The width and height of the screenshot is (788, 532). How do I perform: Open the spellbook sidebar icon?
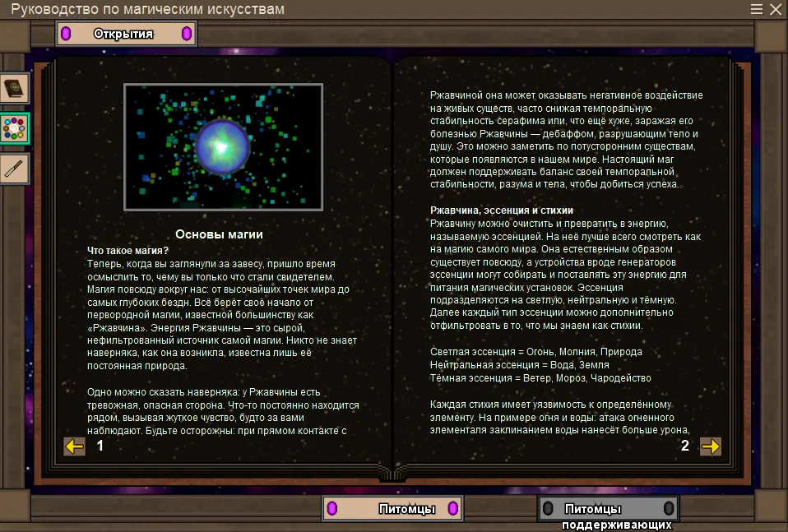point(14,89)
